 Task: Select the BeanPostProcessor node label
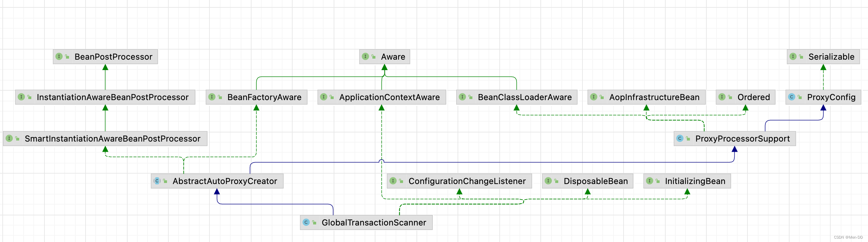113,57
